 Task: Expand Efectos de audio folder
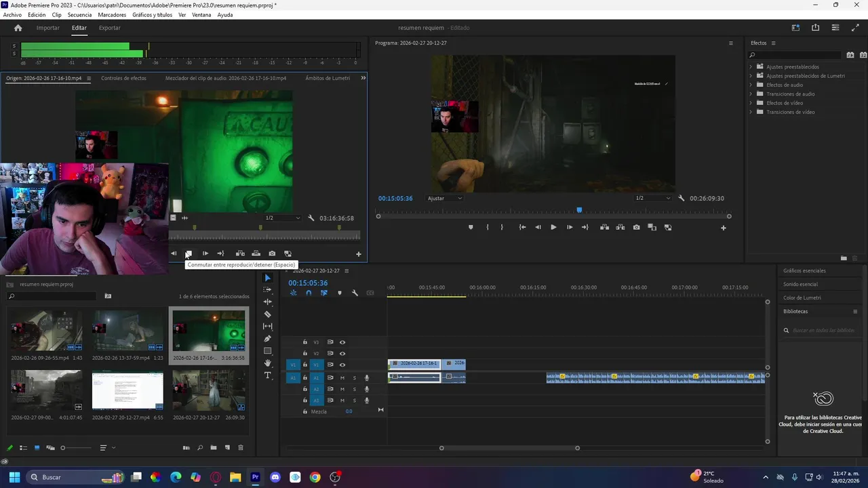751,85
